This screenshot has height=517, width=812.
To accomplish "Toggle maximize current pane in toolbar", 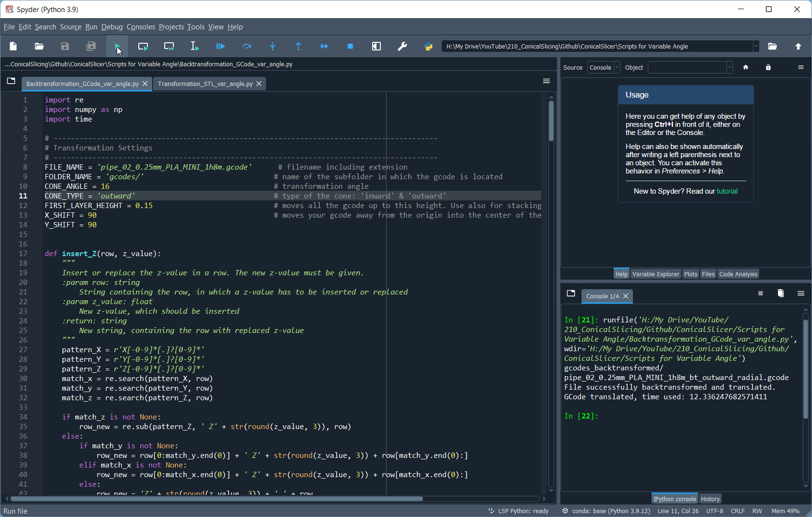I will pos(376,47).
